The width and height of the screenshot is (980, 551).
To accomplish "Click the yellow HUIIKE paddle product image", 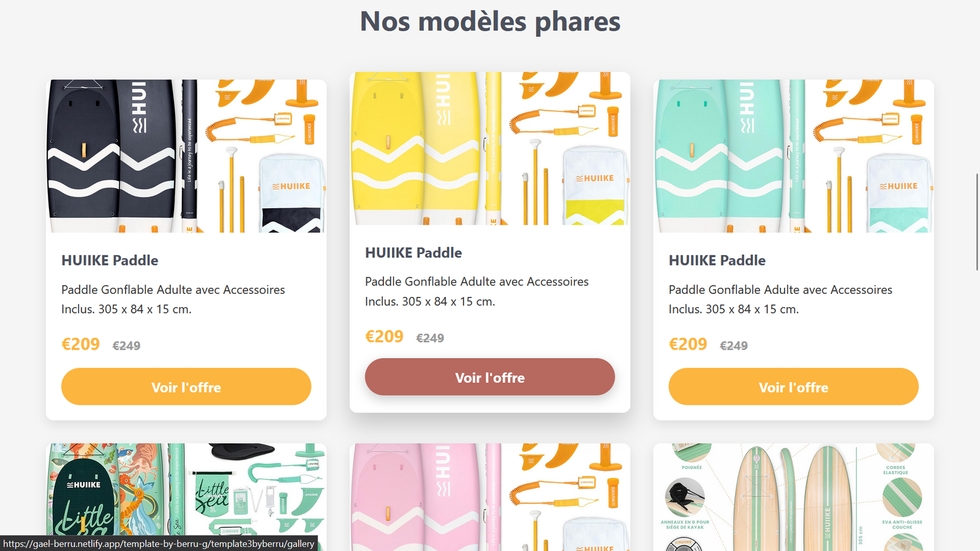I will coord(490,149).
